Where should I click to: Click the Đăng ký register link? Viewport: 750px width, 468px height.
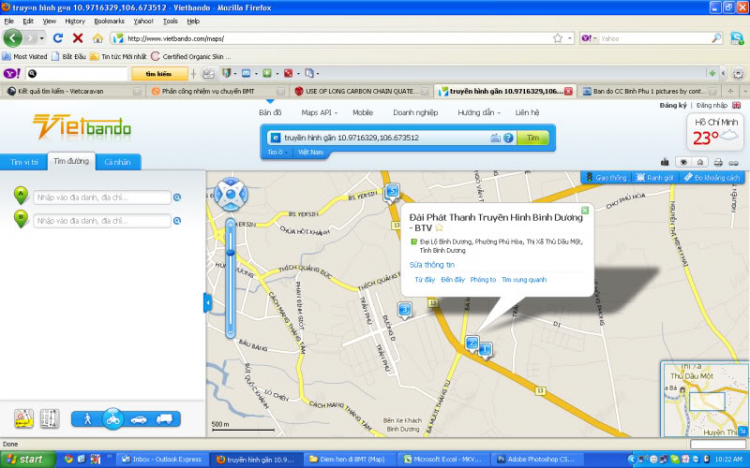(x=673, y=105)
